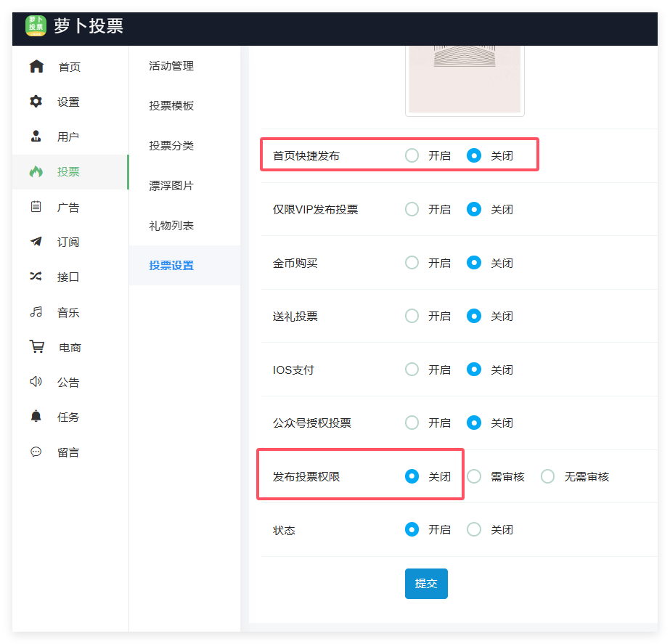Click the speaker icon beside 公告

36,382
